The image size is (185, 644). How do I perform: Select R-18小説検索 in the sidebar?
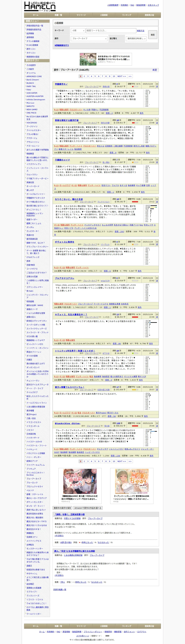(x=32, y=45)
